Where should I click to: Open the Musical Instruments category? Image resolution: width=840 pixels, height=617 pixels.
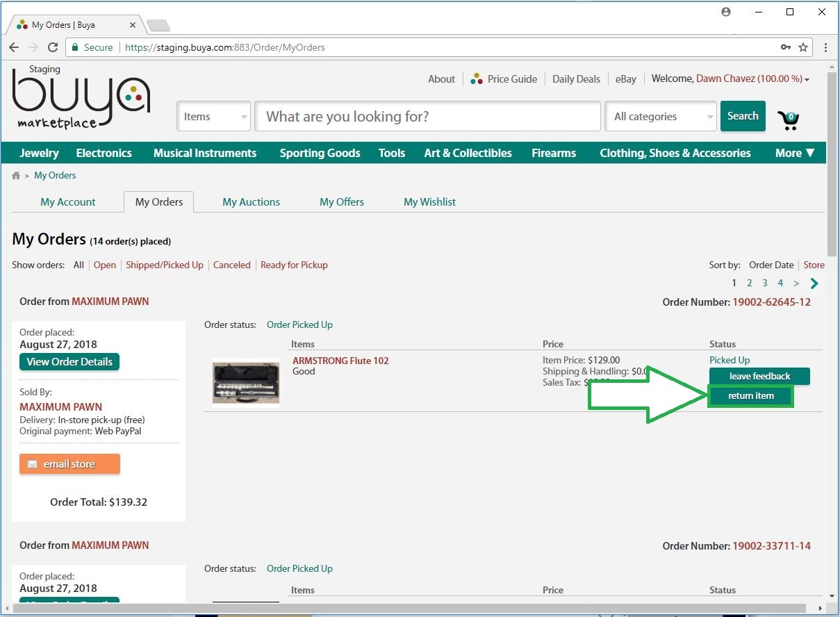pos(205,153)
